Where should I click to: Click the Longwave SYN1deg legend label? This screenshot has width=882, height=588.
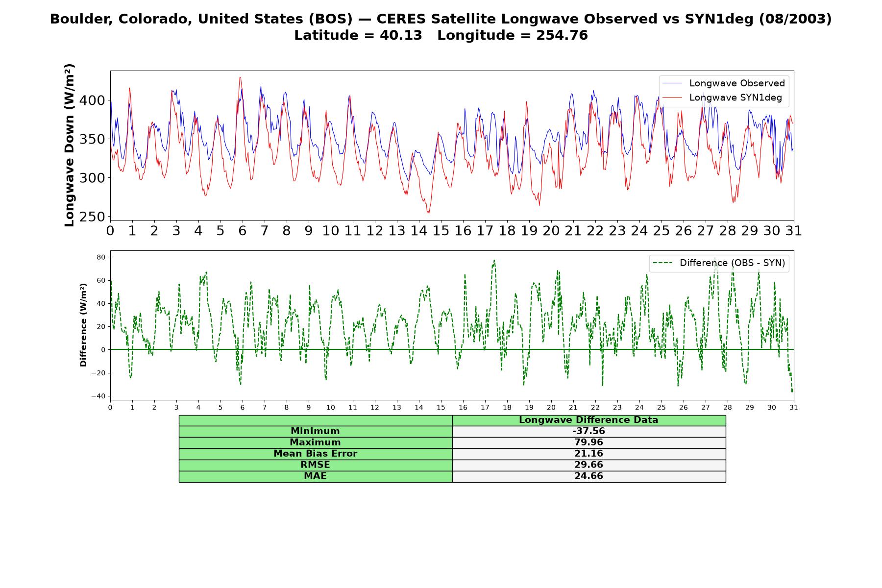(735, 98)
